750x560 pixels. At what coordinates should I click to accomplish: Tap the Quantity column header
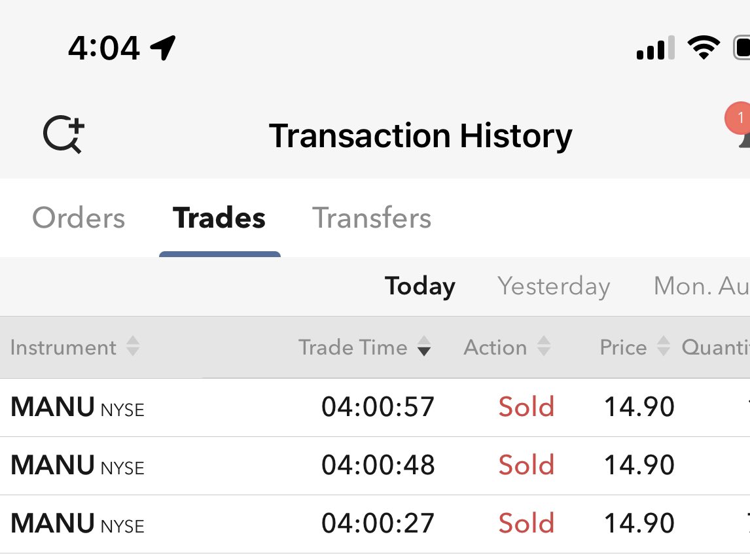click(x=715, y=347)
